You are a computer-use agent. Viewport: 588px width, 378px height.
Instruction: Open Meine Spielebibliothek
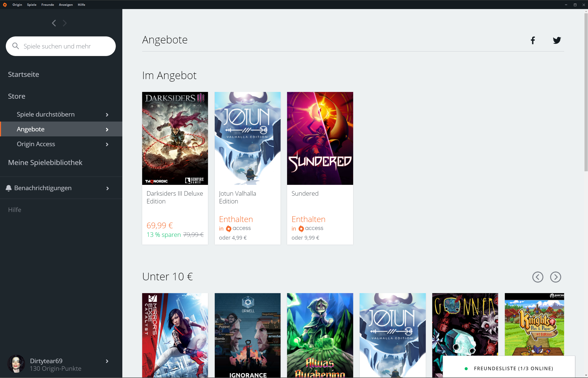[45, 163]
